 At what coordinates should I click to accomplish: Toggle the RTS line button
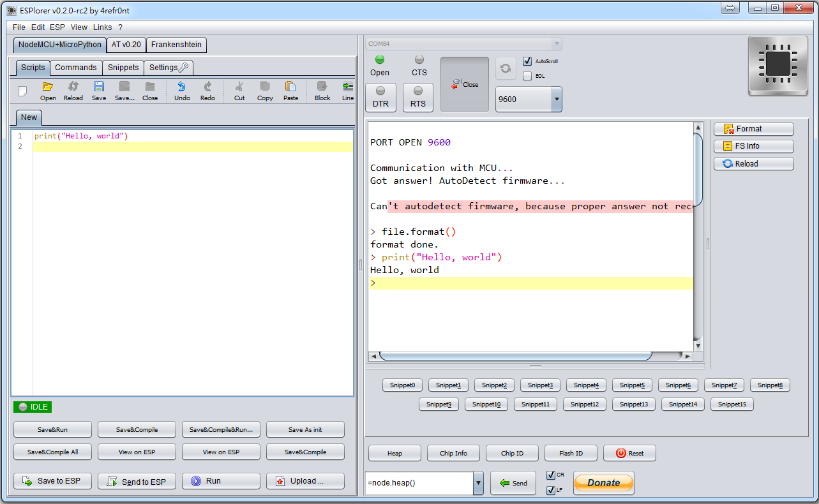[418, 98]
